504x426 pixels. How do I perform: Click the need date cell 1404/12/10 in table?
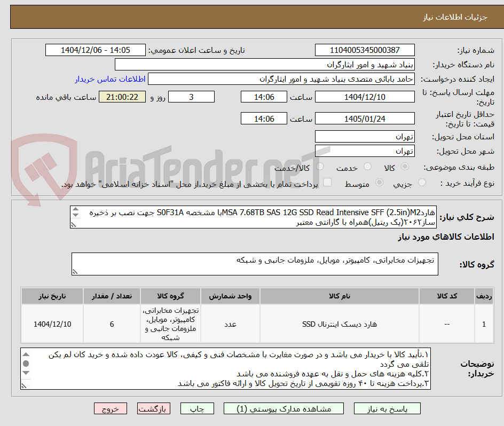tap(52, 324)
